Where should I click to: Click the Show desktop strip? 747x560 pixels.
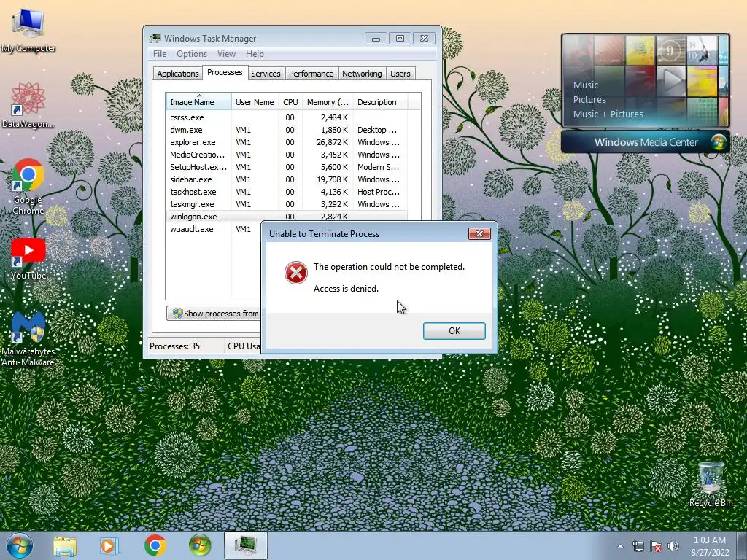tap(743, 545)
